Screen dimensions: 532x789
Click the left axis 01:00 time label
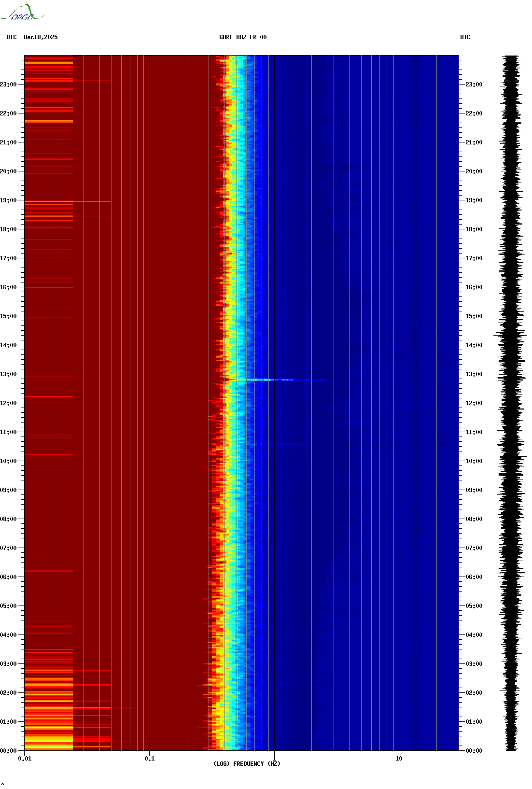pos(8,722)
